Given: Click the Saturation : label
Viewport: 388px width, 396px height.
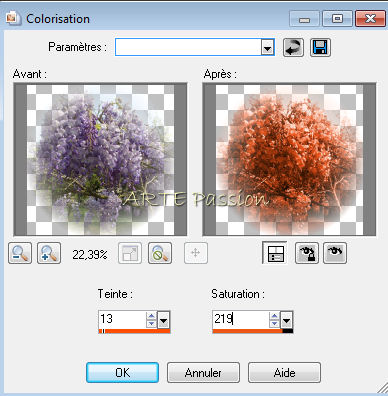Looking at the screenshot, I should tap(238, 294).
